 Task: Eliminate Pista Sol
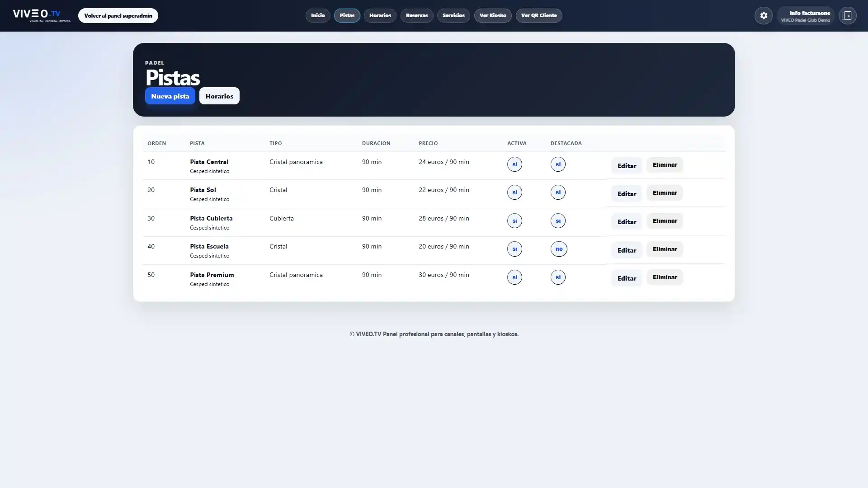(x=665, y=192)
